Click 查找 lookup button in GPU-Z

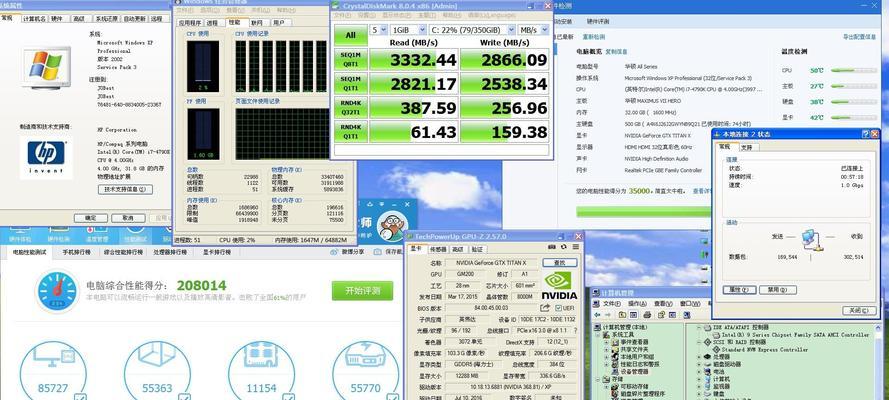pos(560,263)
